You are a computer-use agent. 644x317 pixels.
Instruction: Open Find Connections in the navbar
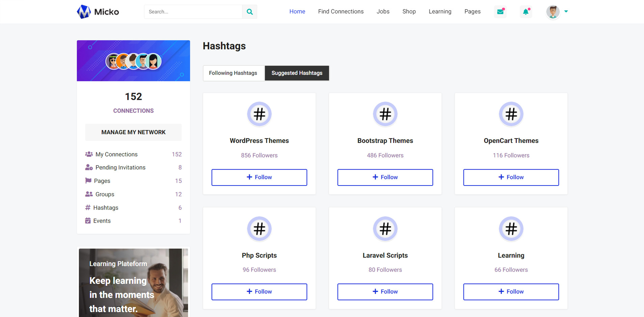(341, 12)
